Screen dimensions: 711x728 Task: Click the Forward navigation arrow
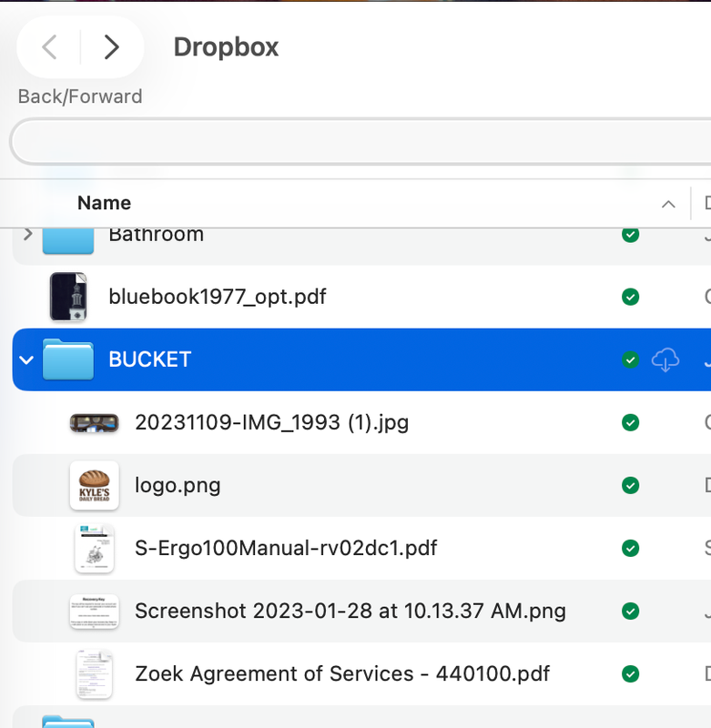coord(111,47)
